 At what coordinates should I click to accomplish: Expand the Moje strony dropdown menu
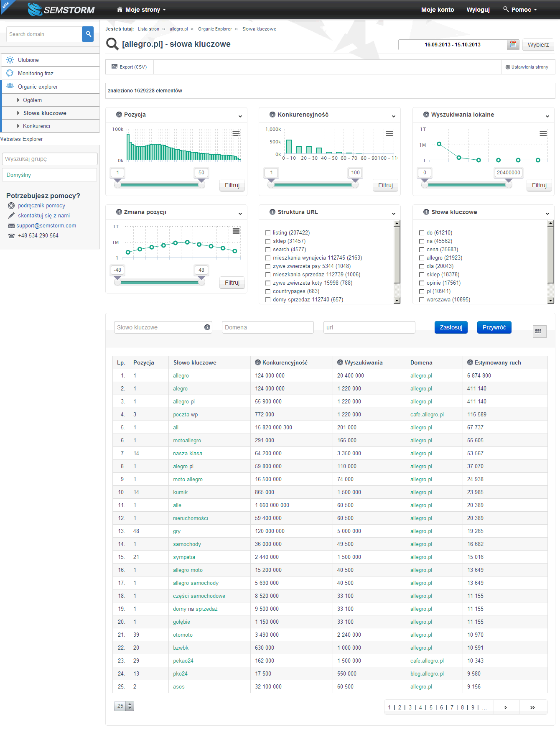(x=141, y=10)
